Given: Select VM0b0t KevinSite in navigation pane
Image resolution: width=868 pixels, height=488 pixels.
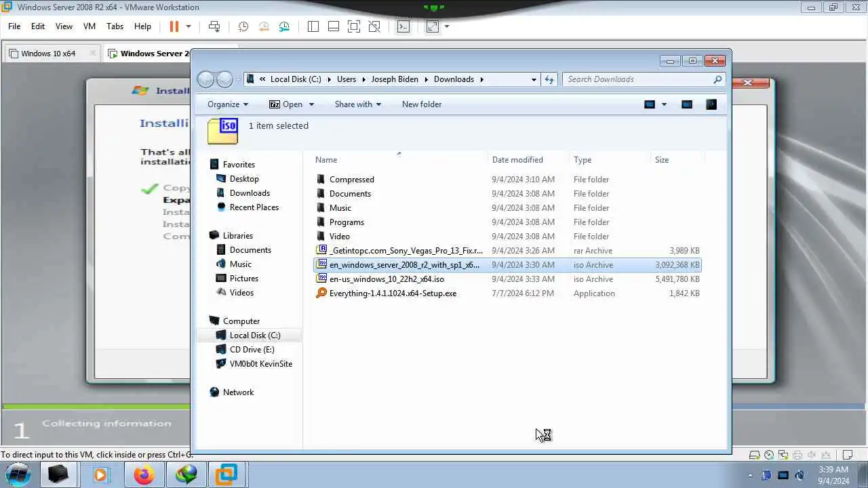Looking at the screenshot, I should [x=260, y=364].
